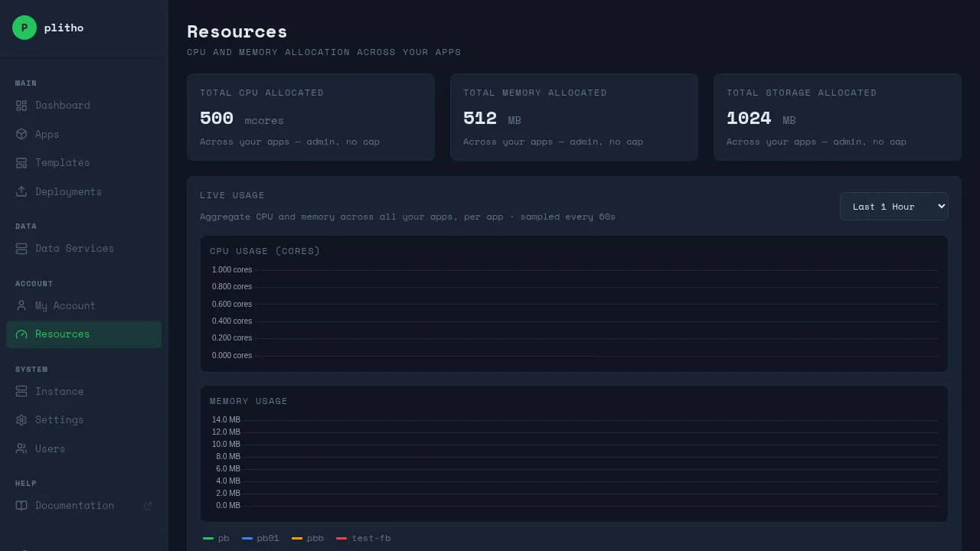Click the blue pb01 legend color swatch
This screenshot has height=551, width=980.
[x=247, y=539]
